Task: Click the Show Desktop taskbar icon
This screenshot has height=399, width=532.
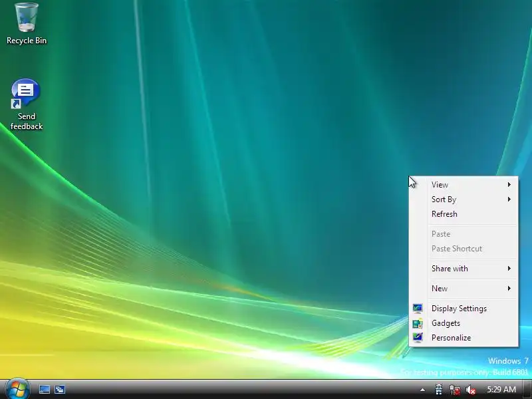Action: click(x=45, y=389)
